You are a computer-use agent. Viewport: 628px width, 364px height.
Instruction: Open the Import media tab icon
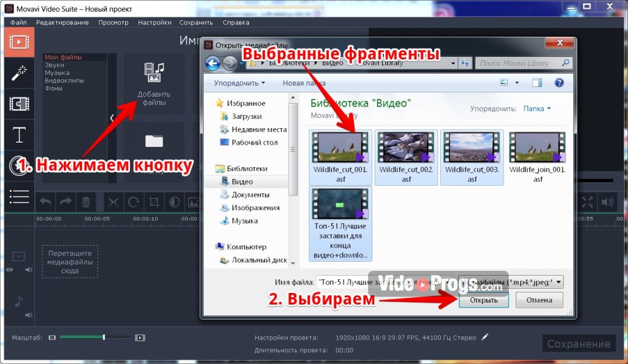coord(19,42)
